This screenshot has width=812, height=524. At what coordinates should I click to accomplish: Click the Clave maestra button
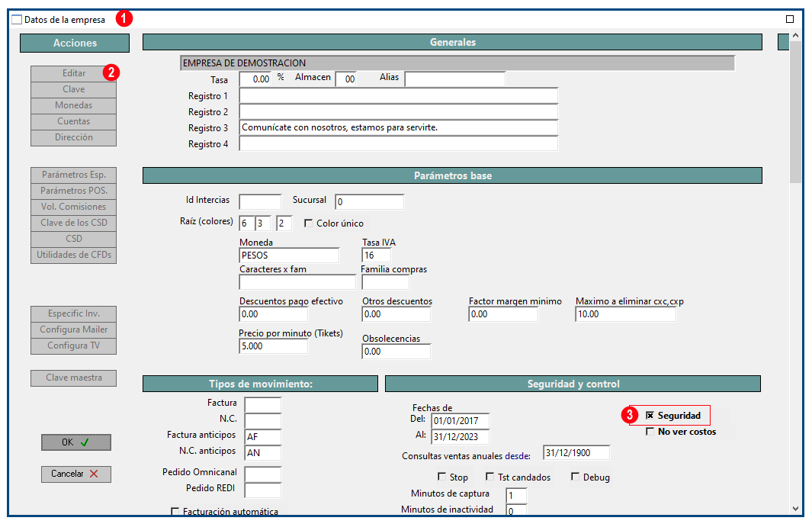73,378
